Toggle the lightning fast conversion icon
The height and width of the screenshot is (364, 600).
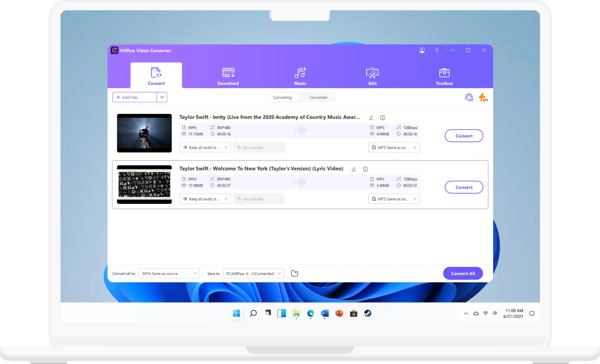click(483, 97)
